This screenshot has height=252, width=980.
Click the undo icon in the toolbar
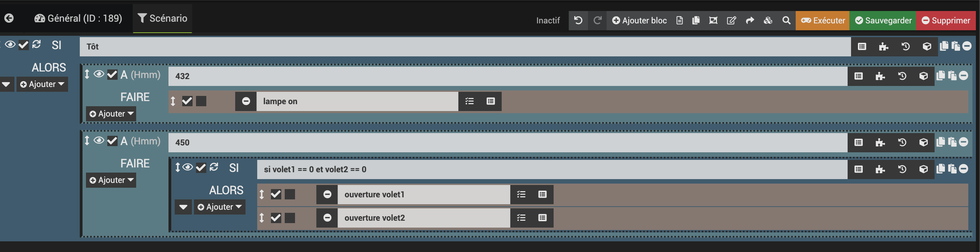pos(578,21)
